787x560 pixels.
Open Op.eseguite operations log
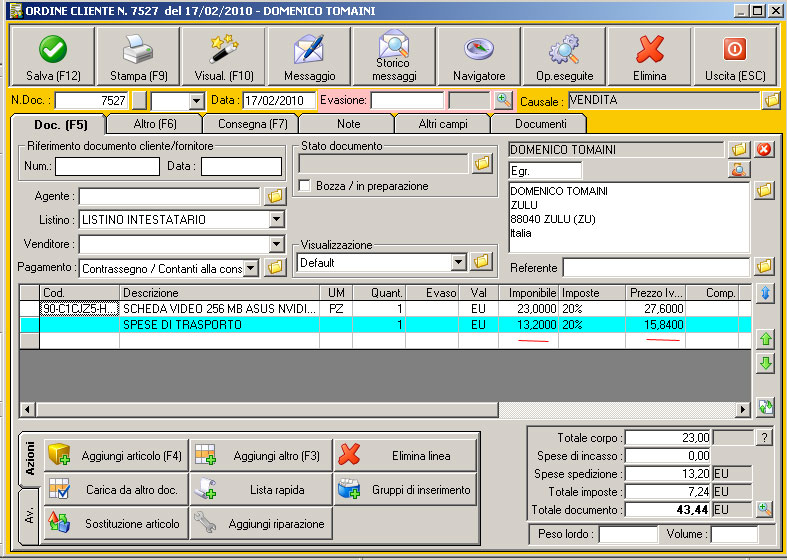click(x=564, y=56)
